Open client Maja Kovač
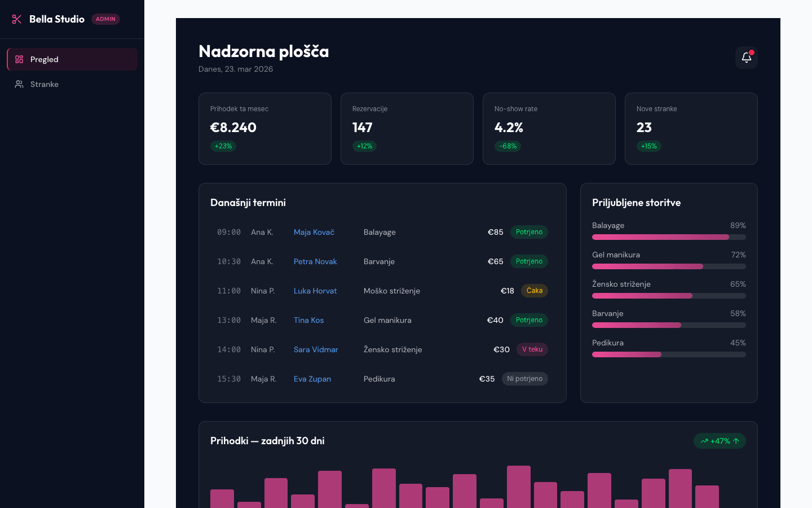Screen dimensions: 812x508 (x=314, y=232)
